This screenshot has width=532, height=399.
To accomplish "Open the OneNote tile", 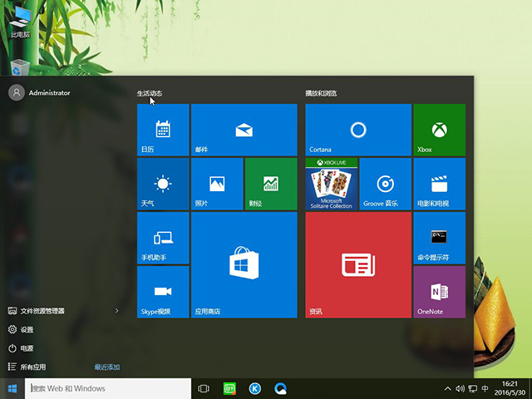I will point(439,291).
